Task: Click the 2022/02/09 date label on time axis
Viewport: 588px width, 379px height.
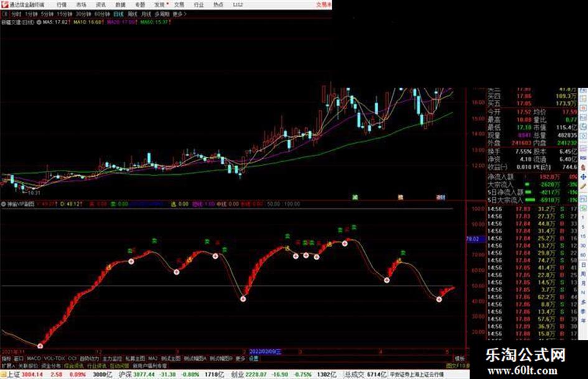Action: 264,352
